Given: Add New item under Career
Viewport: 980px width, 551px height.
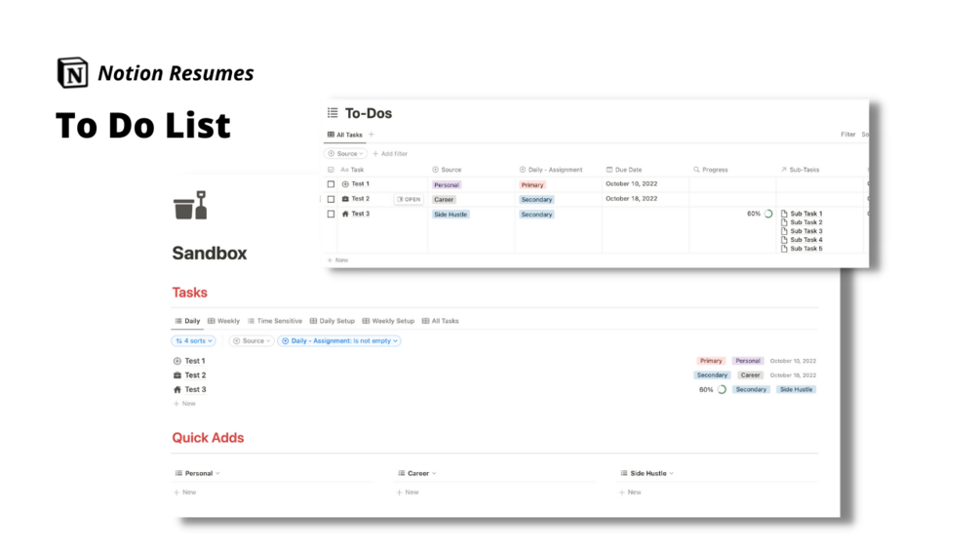Looking at the screenshot, I should [x=408, y=492].
